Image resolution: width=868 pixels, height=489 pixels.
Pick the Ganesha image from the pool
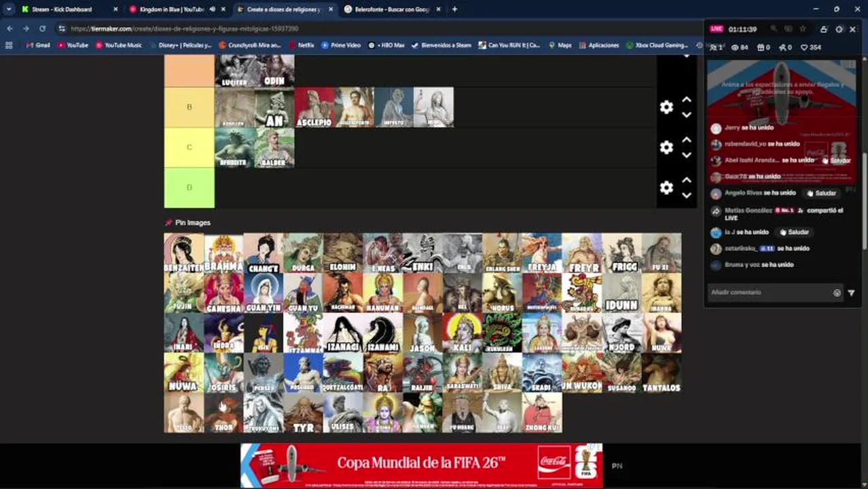tap(223, 293)
